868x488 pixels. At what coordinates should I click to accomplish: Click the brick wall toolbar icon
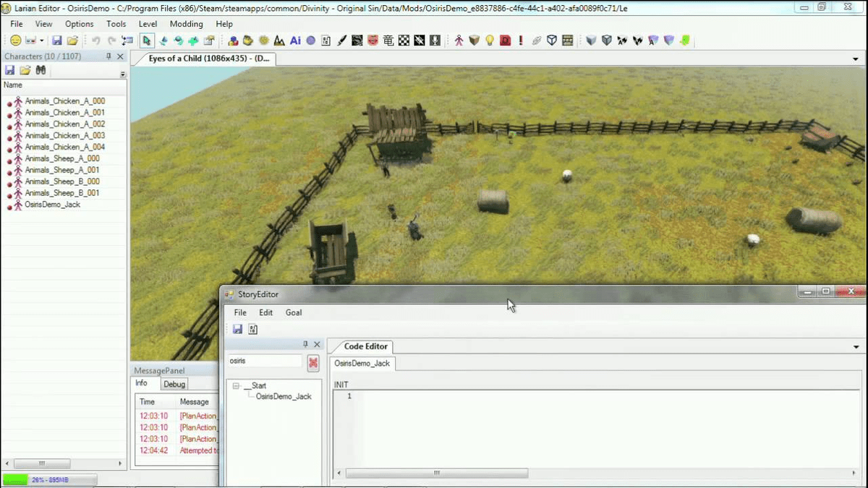(x=568, y=40)
